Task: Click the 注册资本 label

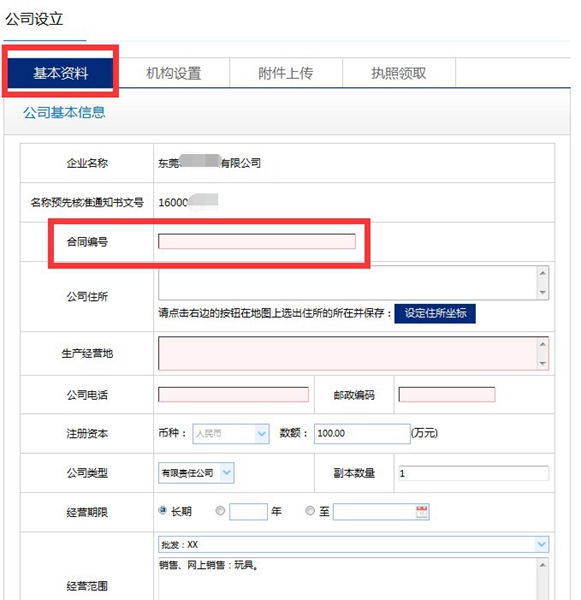Action: pos(87,434)
